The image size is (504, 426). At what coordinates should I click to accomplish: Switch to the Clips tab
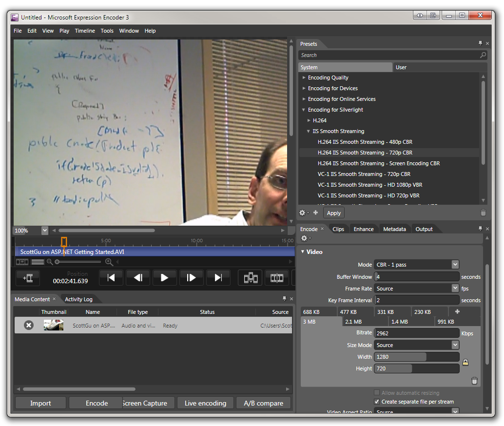[338, 229]
